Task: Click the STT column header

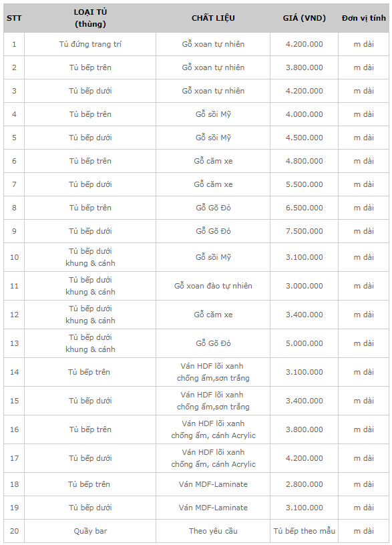Action: click(x=14, y=18)
